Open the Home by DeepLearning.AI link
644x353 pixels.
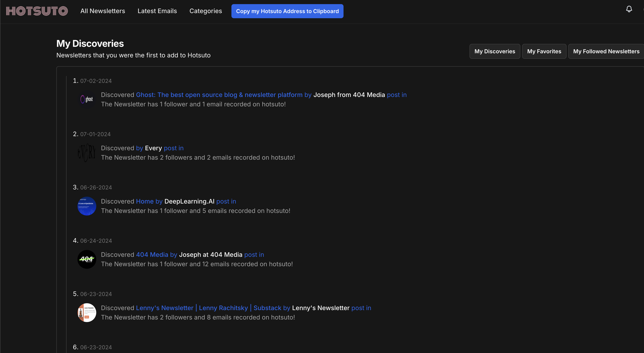point(149,202)
